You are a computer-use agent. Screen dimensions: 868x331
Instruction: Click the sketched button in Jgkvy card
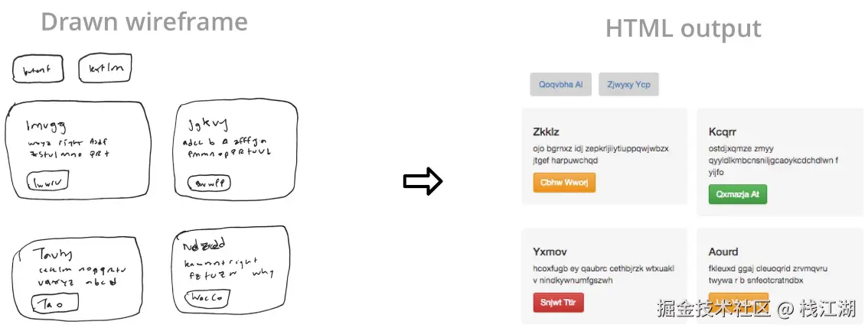coord(209,183)
